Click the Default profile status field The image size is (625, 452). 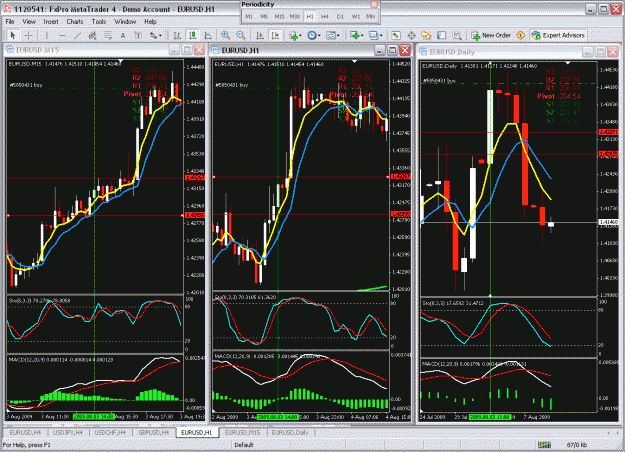pos(244,445)
